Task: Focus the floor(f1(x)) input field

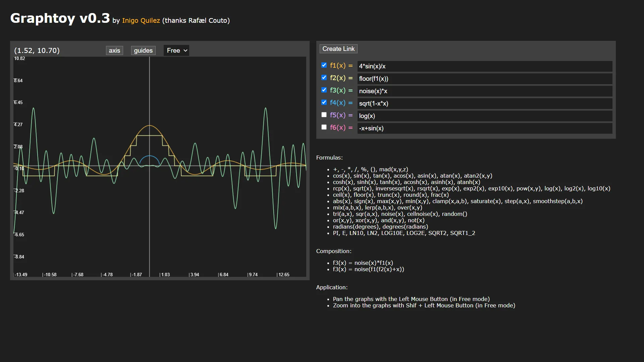Action: pos(485,79)
